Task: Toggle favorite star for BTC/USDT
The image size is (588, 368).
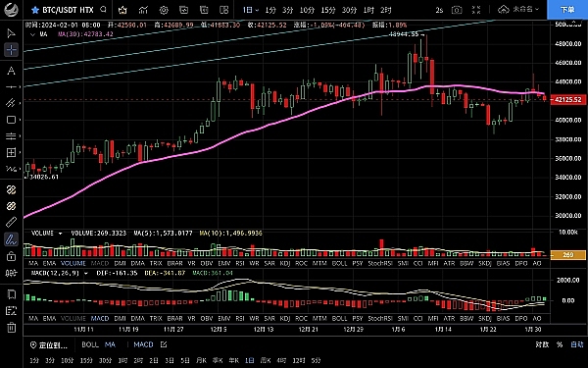Action: tap(35, 10)
